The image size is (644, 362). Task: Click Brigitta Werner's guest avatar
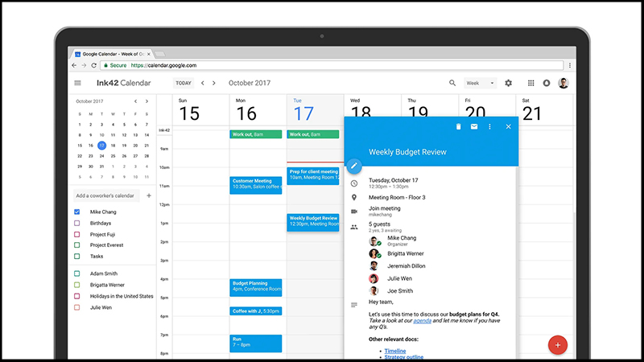(x=374, y=253)
